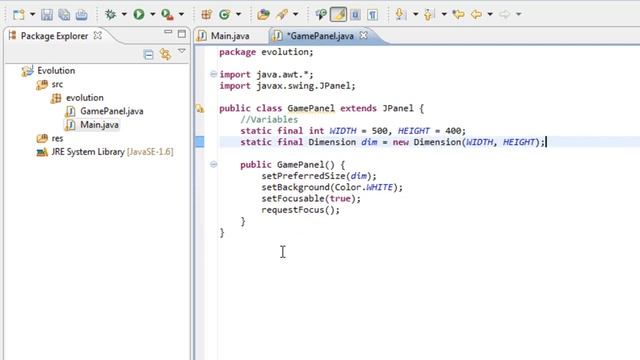Viewport: 640px width, 360px height.
Task: Close the GamePanel.java editor tab
Action: pos(363,36)
